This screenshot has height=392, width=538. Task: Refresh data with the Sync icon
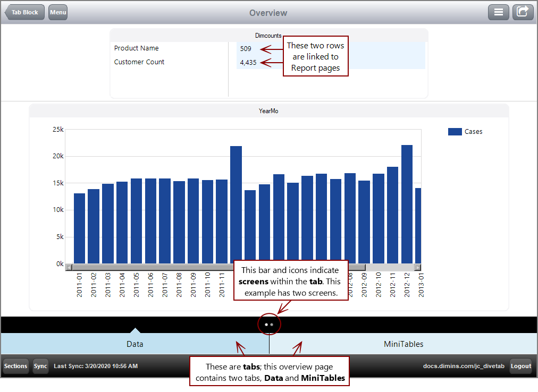pyautogui.click(x=40, y=366)
